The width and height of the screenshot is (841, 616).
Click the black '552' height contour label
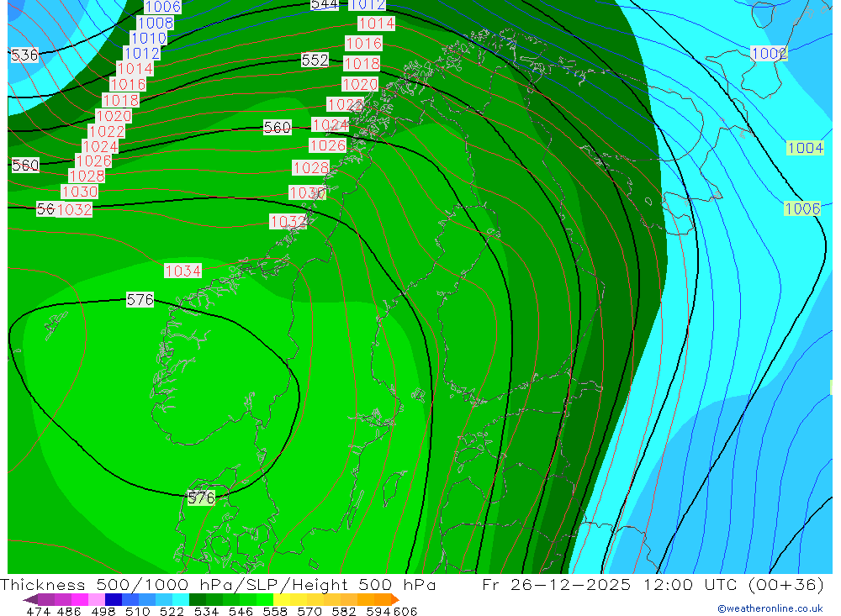[315, 60]
